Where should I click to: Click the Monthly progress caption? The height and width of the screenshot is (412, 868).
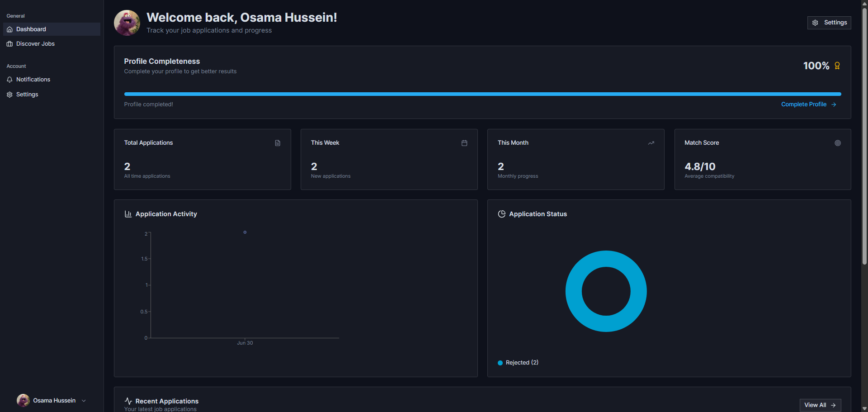coord(518,176)
